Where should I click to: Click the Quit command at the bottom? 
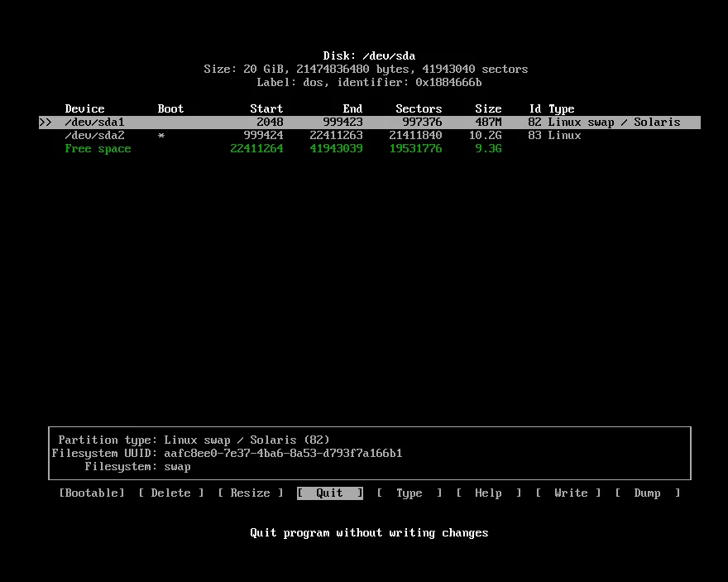tap(329, 493)
